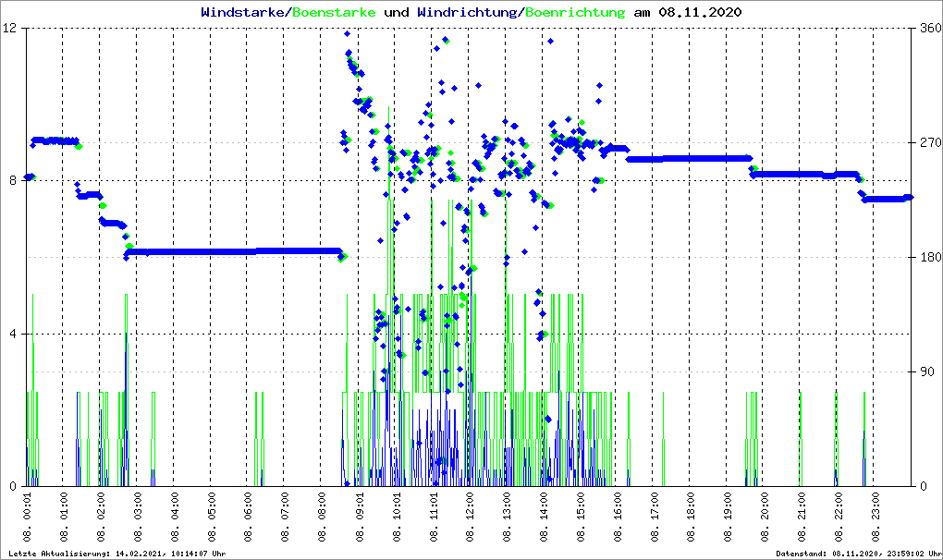Image resolution: width=943 pixels, height=560 pixels.
Task: Click left axis value 8
Action: 13,181
